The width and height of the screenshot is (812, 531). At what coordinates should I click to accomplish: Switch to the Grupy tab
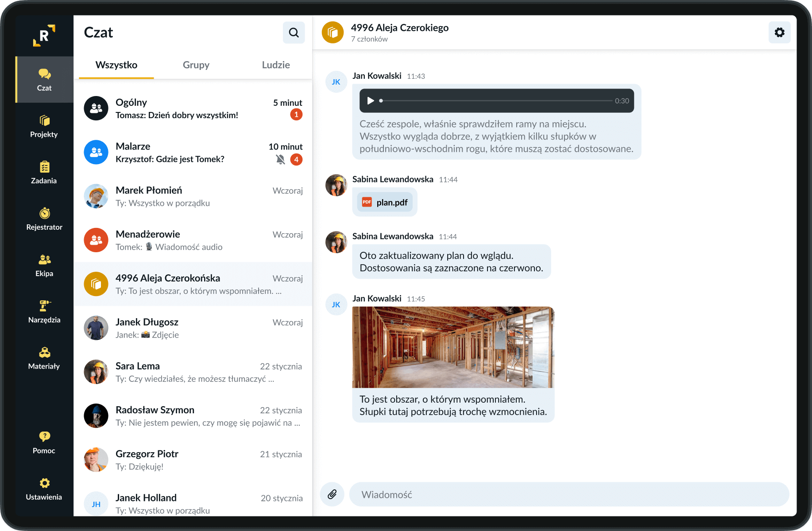click(x=196, y=65)
